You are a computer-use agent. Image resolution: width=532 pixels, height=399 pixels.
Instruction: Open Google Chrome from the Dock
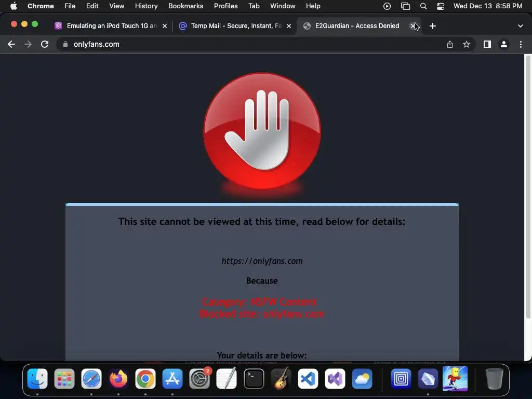(145, 378)
